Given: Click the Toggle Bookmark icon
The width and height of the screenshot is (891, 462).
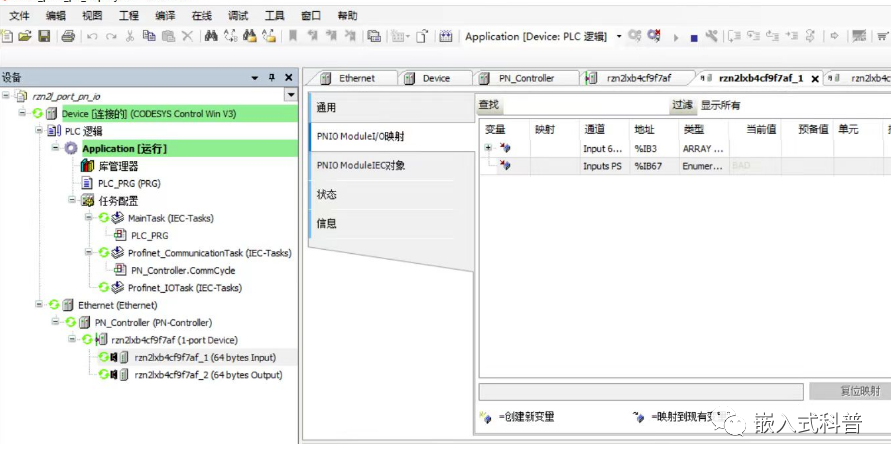Looking at the screenshot, I should point(293,36).
